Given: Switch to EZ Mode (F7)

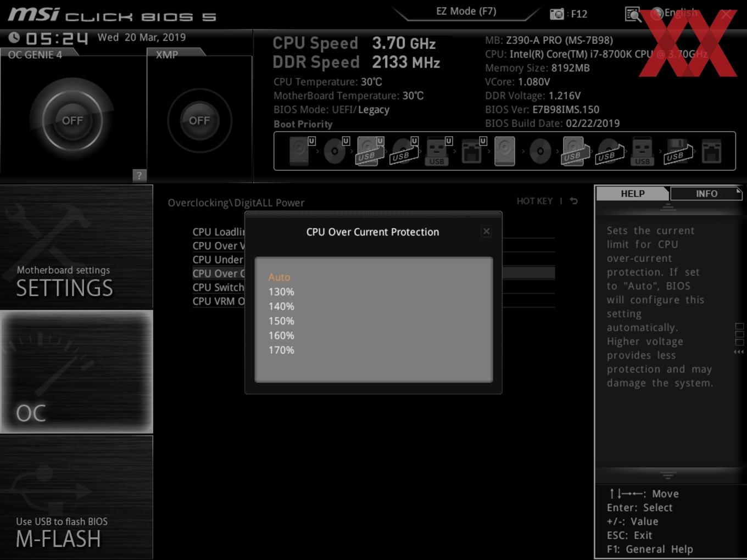Looking at the screenshot, I should coord(466,11).
